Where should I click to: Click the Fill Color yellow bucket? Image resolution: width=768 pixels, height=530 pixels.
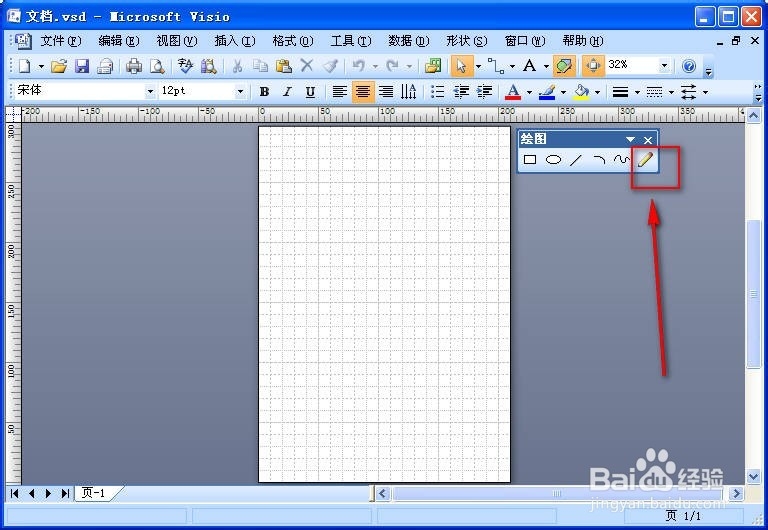point(581,92)
